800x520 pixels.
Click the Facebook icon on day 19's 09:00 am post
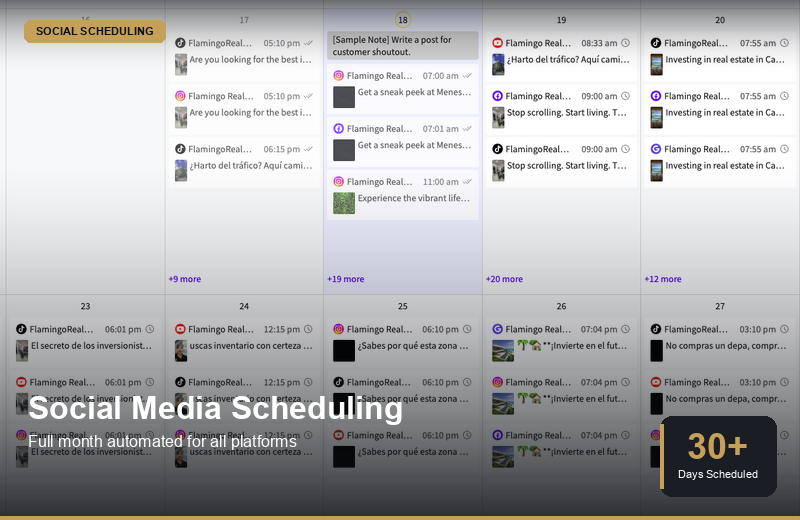click(497, 96)
